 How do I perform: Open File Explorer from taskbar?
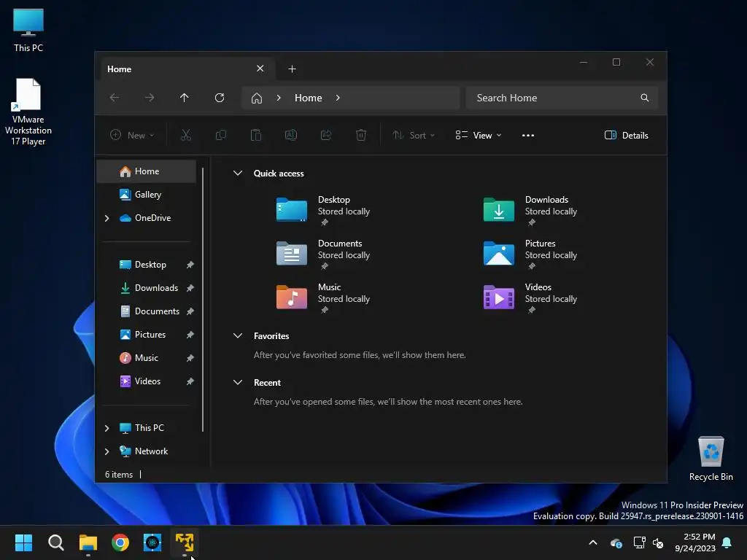(88, 542)
